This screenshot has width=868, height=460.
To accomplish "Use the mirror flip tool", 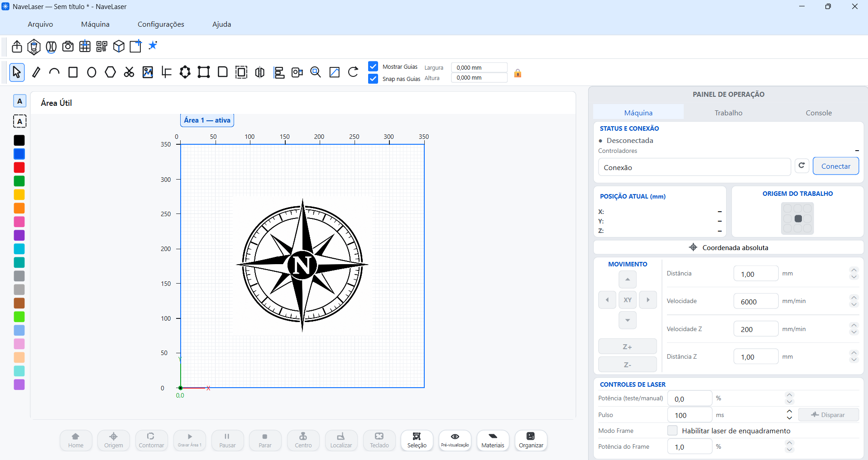I will (x=260, y=72).
